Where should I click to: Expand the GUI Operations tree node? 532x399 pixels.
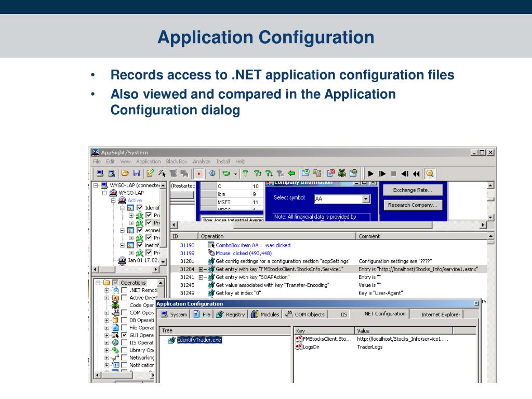click(x=107, y=335)
